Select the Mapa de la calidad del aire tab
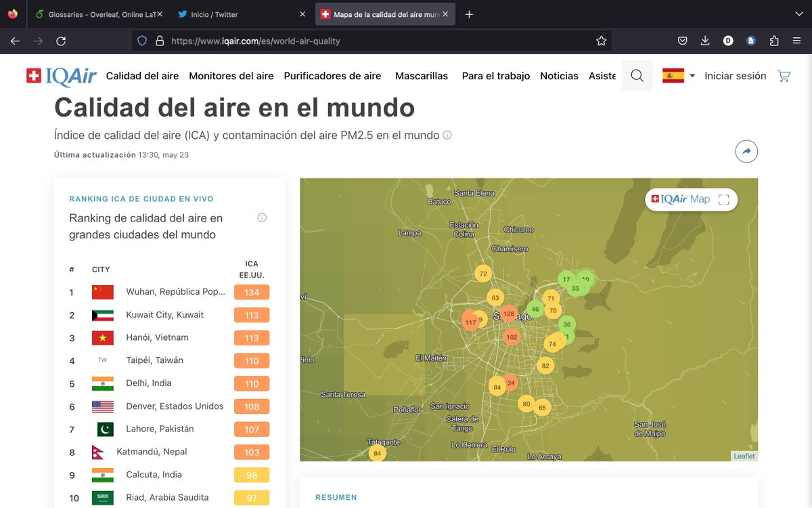The width and height of the screenshot is (812, 508). (384, 14)
